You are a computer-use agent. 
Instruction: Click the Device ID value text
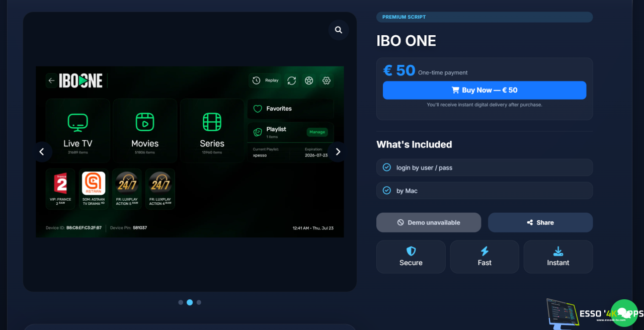coord(84,228)
